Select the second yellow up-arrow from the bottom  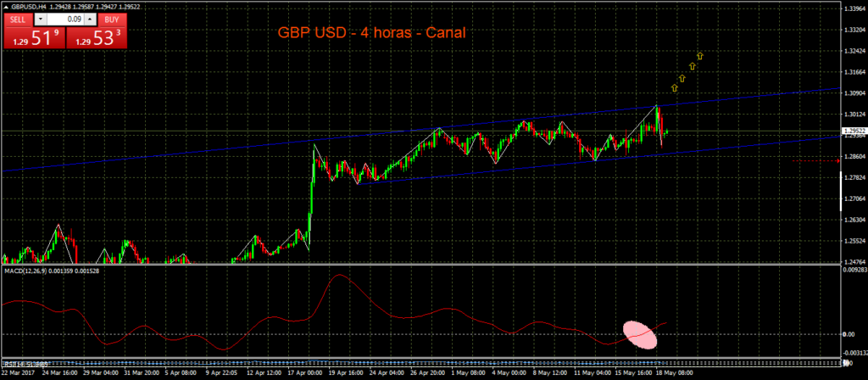click(682, 78)
